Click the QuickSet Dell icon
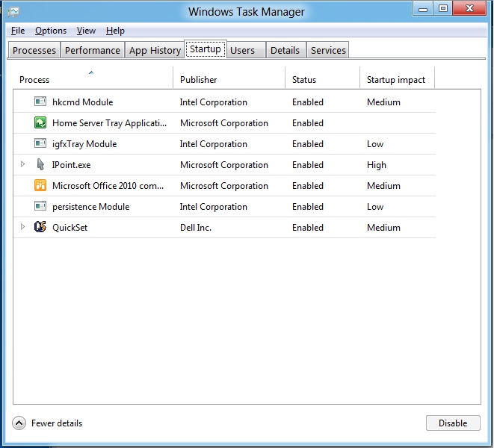The height and width of the screenshot is (448, 494). 40,227
